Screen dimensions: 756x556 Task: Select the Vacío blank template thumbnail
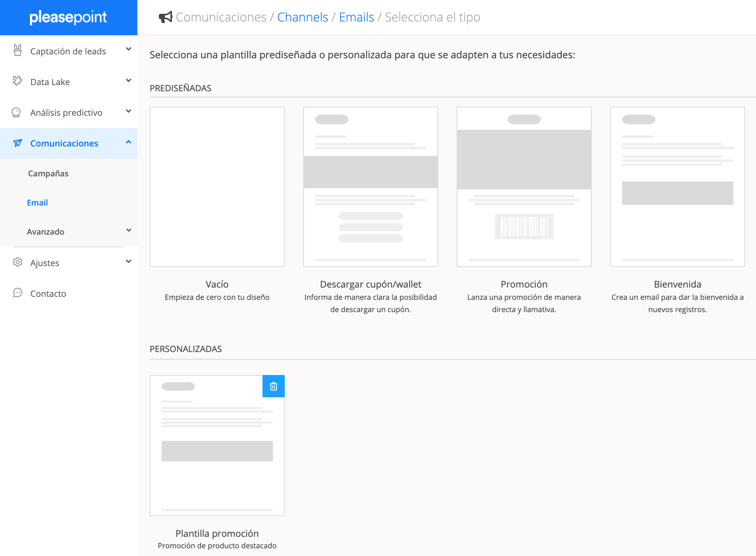coord(217,187)
